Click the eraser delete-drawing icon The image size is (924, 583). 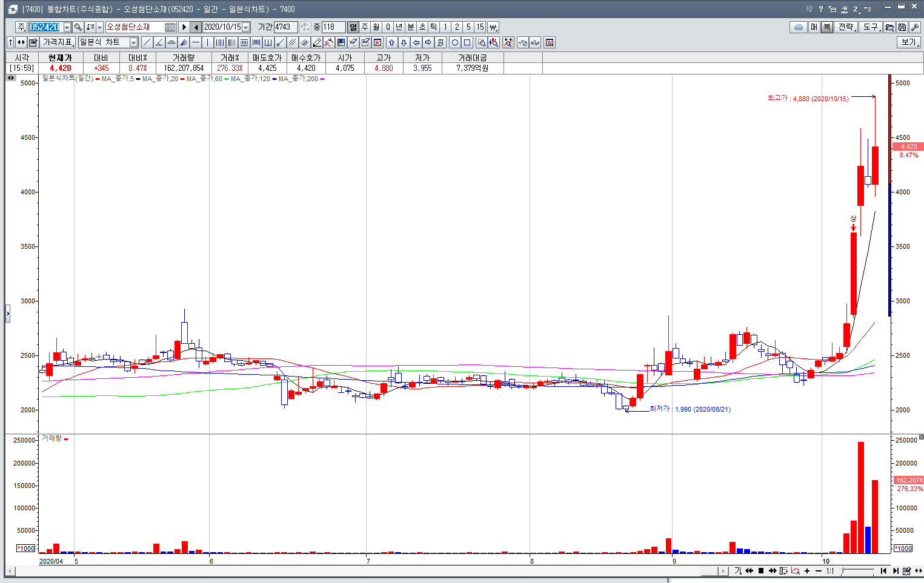(353, 42)
